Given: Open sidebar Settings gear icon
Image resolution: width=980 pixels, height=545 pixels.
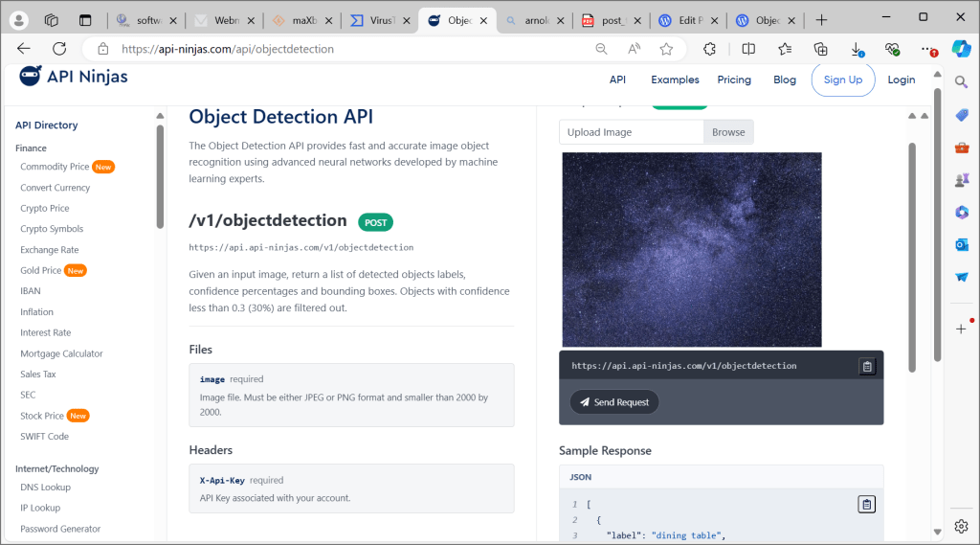Looking at the screenshot, I should (x=961, y=526).
